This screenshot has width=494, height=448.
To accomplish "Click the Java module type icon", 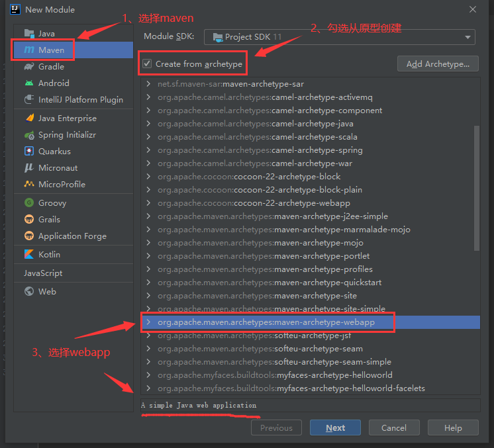I will [x=29, y=33].
